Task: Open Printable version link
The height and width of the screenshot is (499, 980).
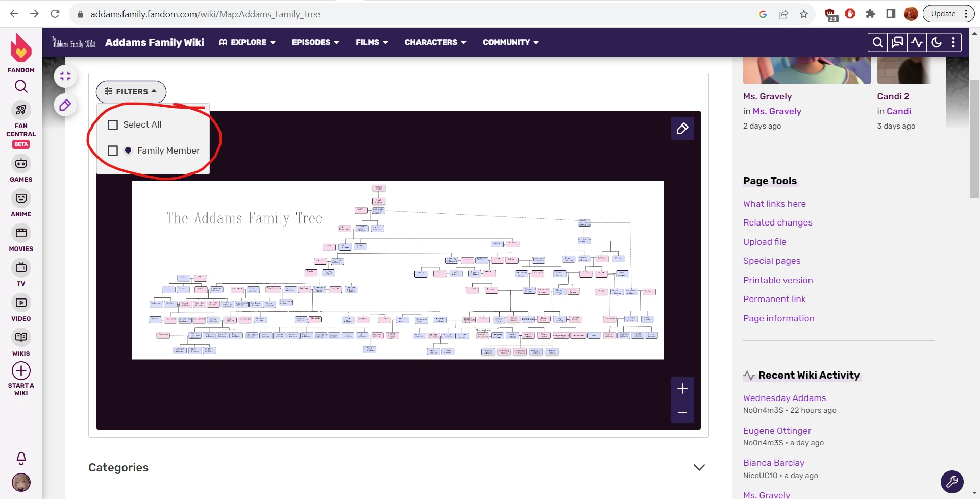Action: (778, 280)
